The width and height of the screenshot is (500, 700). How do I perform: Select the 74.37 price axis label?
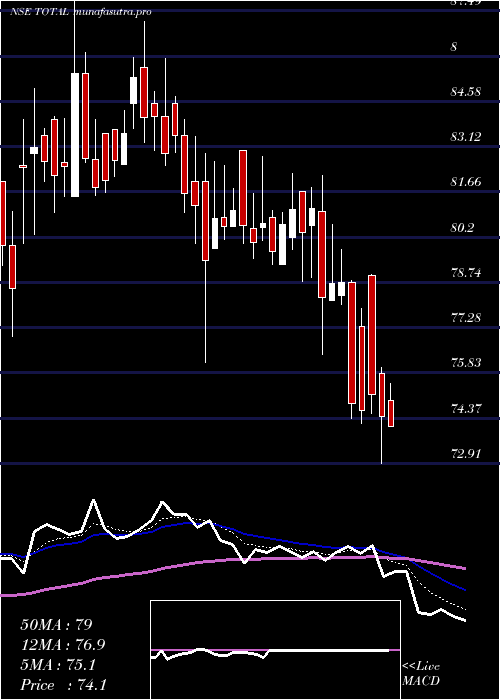point(466,408)
